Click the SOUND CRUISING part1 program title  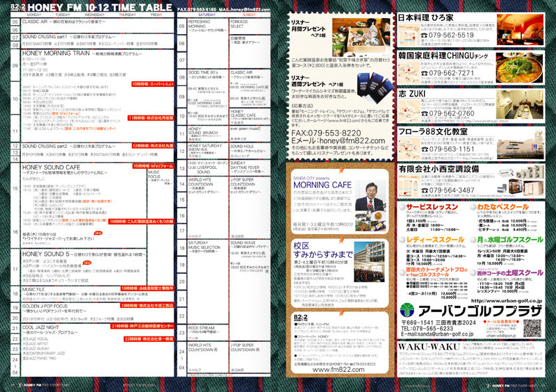[x=44, y=37]
